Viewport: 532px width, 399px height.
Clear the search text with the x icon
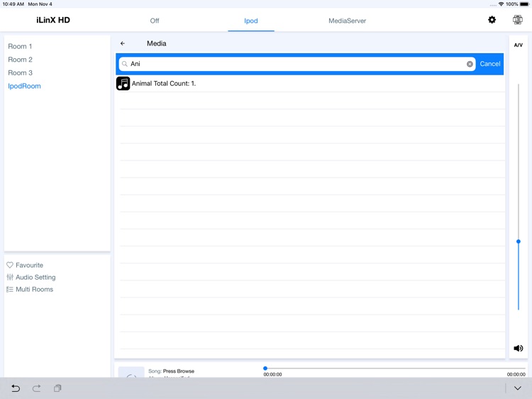[470, 64]
